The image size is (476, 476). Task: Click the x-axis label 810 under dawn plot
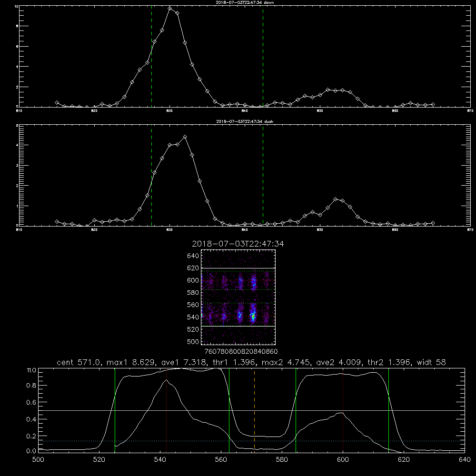[19, 111]
